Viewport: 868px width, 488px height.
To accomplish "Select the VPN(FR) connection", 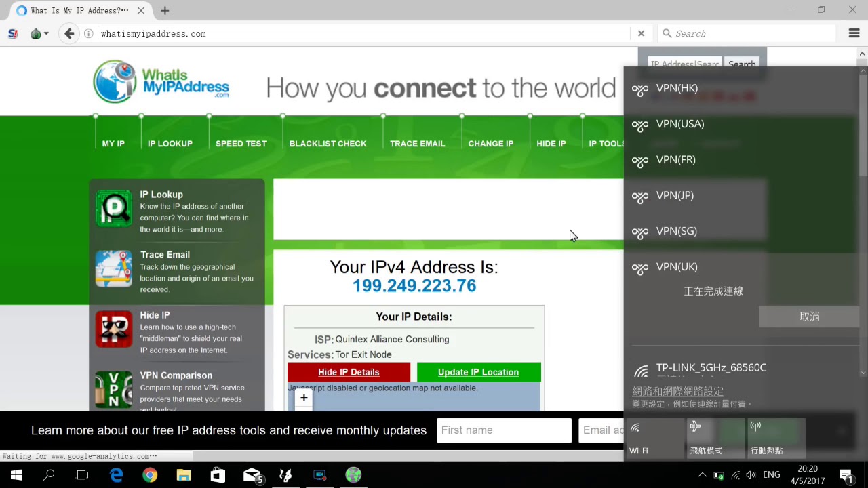I will pos(741,161).
